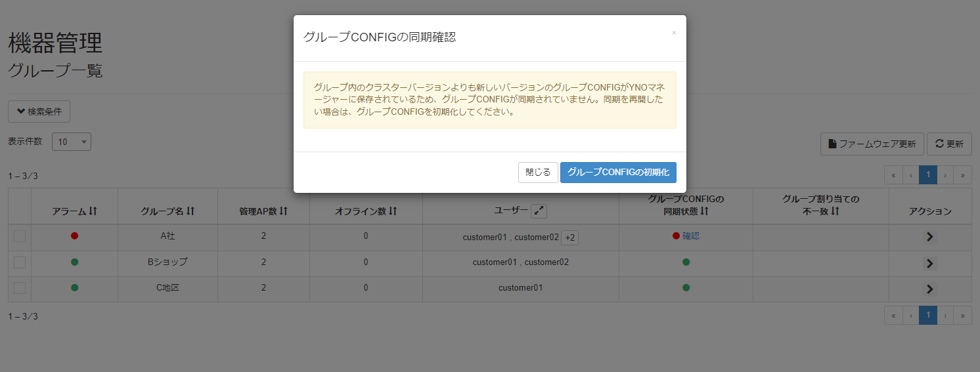The image size is (980, 372).
Task: Open action chevron for A社 group
Action: point(929,238)
